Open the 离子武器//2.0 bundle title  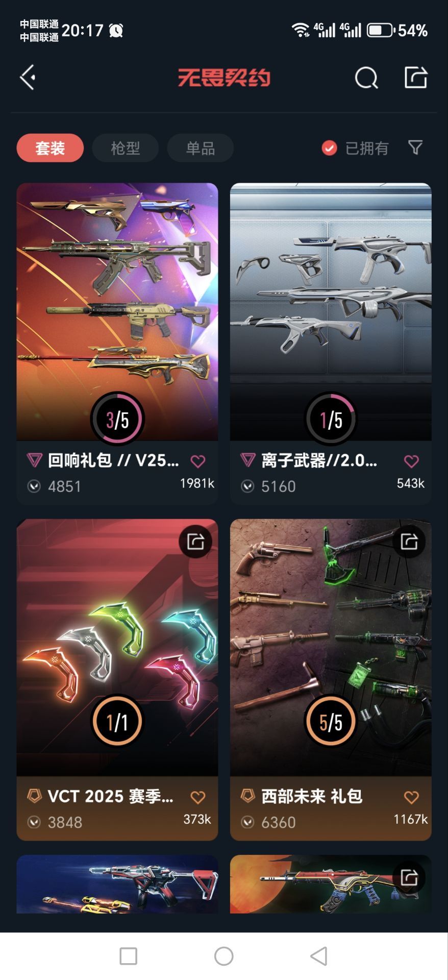[x=319, y=460]
